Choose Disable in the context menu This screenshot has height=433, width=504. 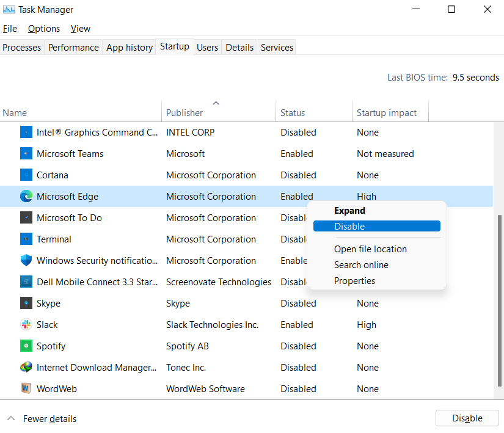pos(377,226)
